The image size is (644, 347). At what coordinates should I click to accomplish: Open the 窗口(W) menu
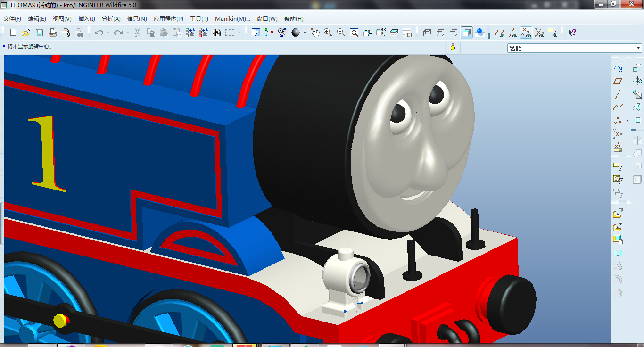point(267,19)
